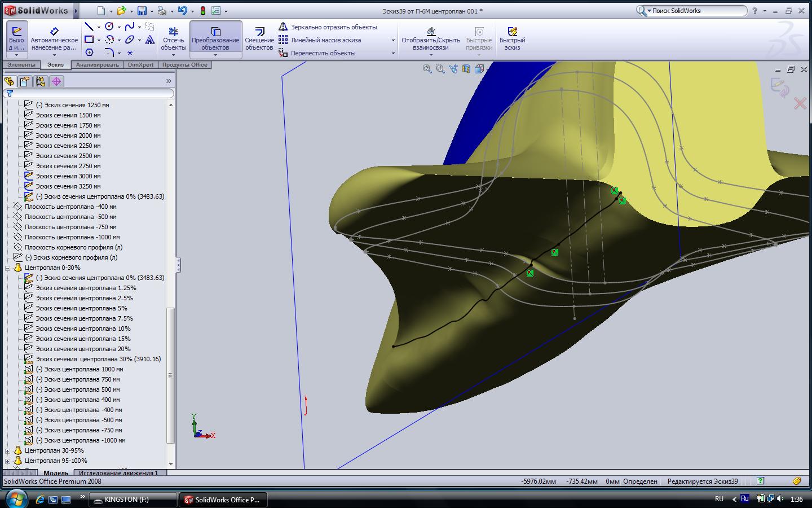The image size is (812, 508).
Task: Pick the Polygon sketch tool
Action: [x=89, y=52]
